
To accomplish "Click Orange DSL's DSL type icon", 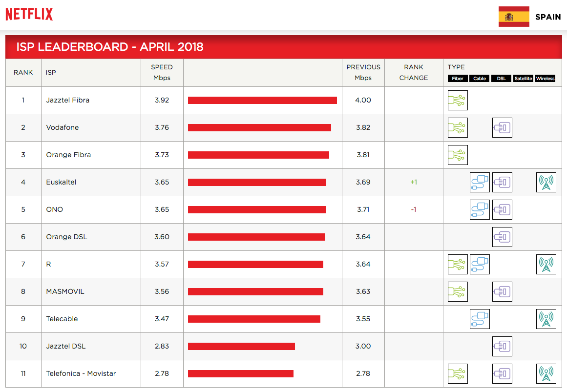I will click(x=502, y=237).
